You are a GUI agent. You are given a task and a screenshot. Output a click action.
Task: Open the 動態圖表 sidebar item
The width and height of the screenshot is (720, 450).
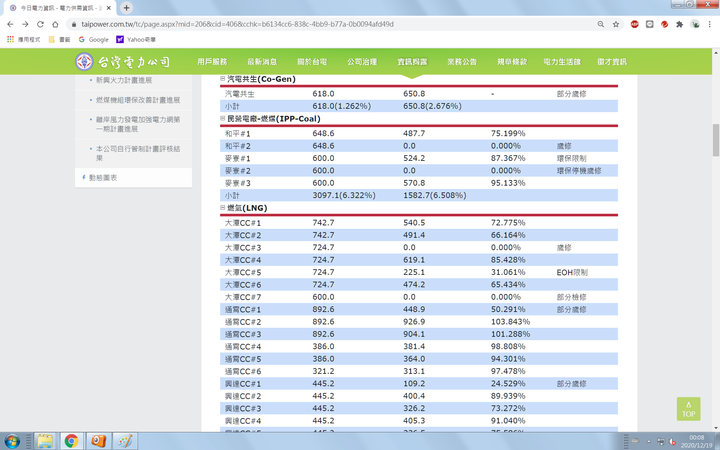tap(103, 178)
